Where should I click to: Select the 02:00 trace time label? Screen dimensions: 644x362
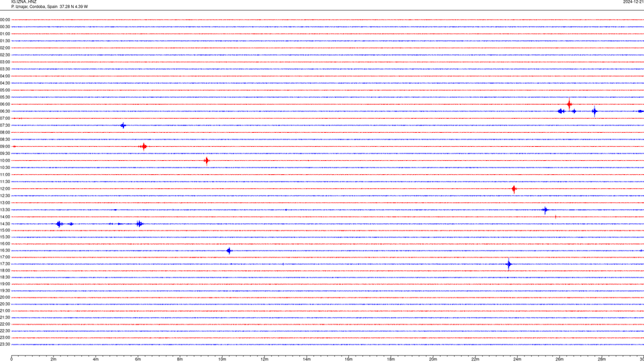[x=5, y=48]
